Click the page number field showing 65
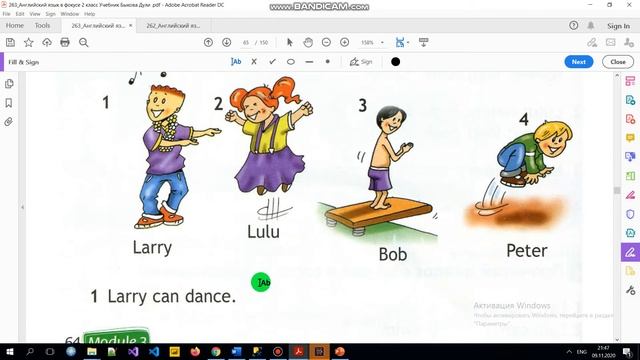 (x=246, y=42)
